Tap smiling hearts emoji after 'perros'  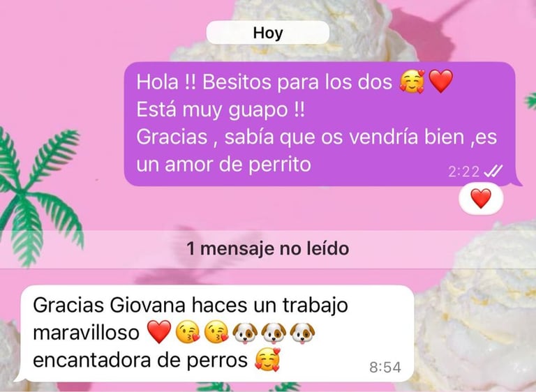267,359
